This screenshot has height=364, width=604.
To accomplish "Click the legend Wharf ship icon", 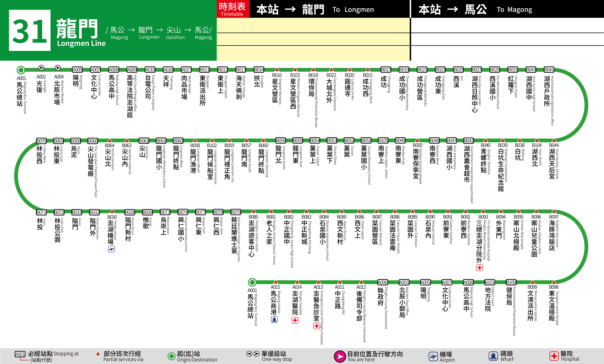I will coord(493,356).
